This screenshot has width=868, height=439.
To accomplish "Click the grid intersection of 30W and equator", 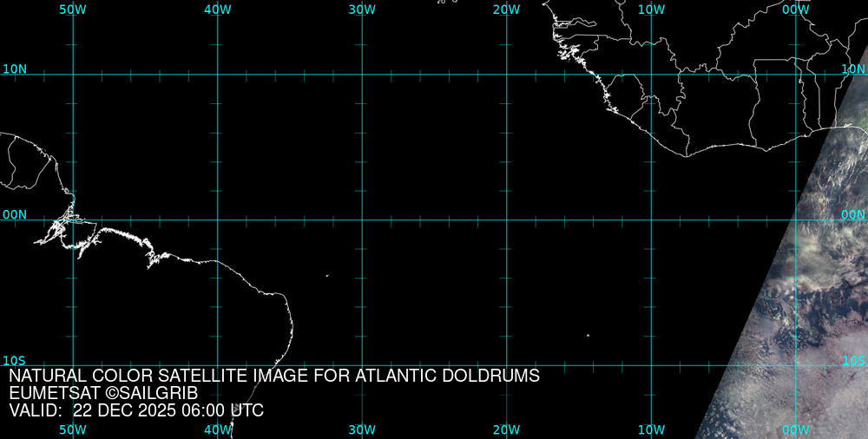I will click(362, 219).
